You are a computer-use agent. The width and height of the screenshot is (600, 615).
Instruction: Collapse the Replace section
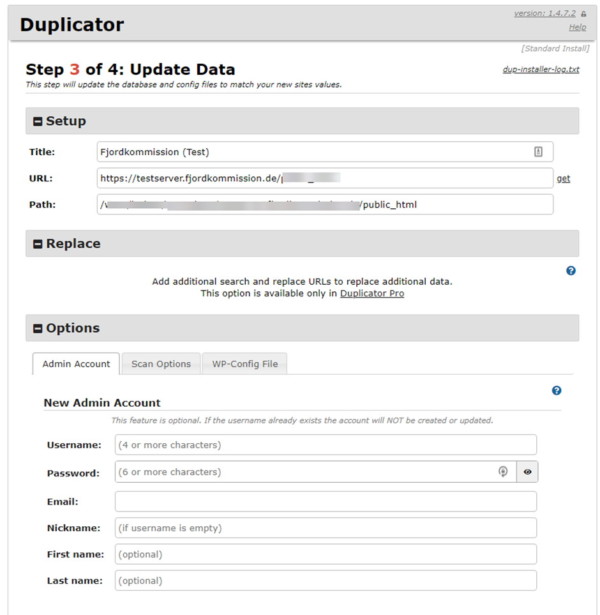pyautogui.click(x=38, y=244)
